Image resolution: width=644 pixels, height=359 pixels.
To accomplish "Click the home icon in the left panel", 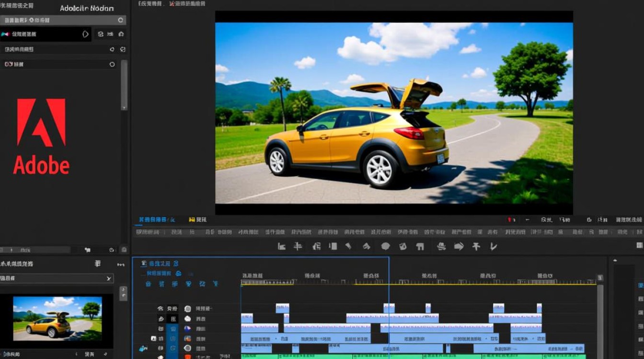I will click(121, 34).
